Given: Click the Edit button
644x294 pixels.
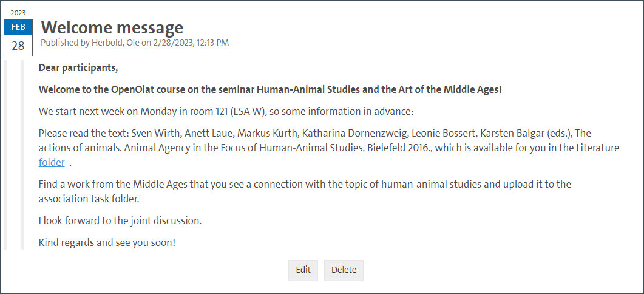Looking at the screenshot, I should tap(303, 270).
